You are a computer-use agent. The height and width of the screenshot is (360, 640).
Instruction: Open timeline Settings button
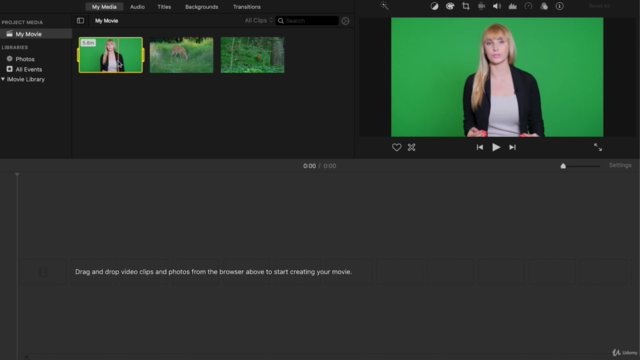pyautogui.click(x=620, y=165)
